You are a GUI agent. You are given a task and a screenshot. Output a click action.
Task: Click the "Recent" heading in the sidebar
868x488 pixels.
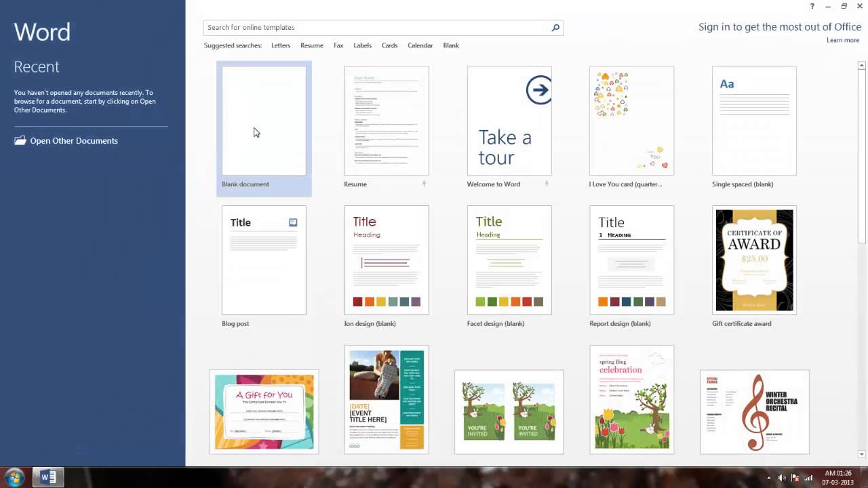37,67
